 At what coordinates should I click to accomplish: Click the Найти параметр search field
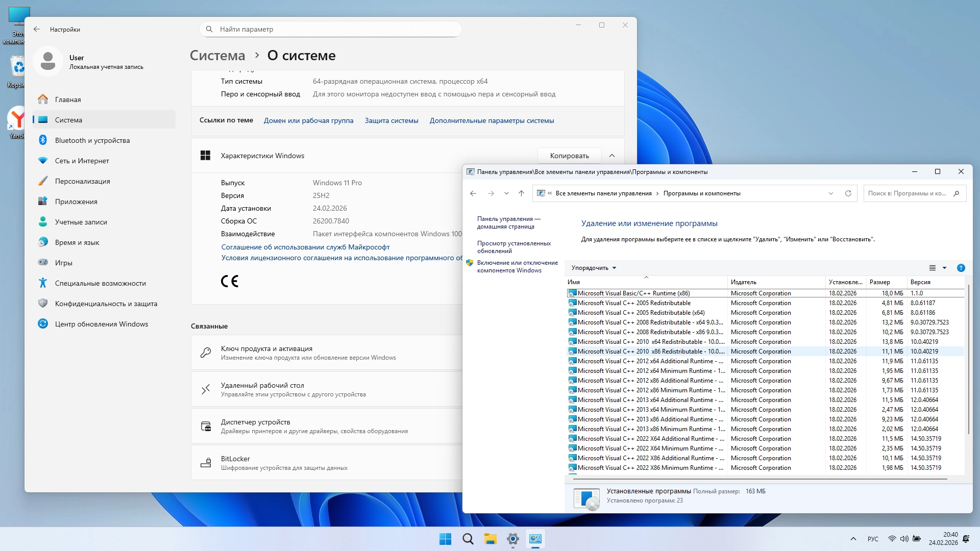click(331, 29)
